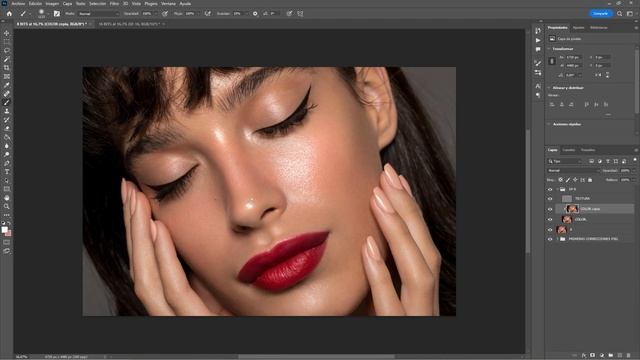The image size is (640, 360).
Task: Select the Hand tool
Action: tap(7, 198)
